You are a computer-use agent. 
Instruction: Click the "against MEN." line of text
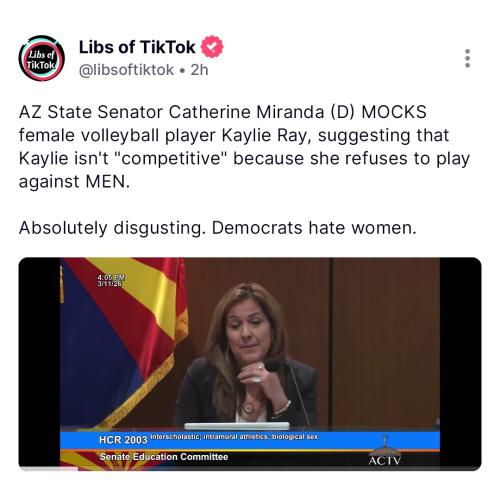(x=74, y=182)
